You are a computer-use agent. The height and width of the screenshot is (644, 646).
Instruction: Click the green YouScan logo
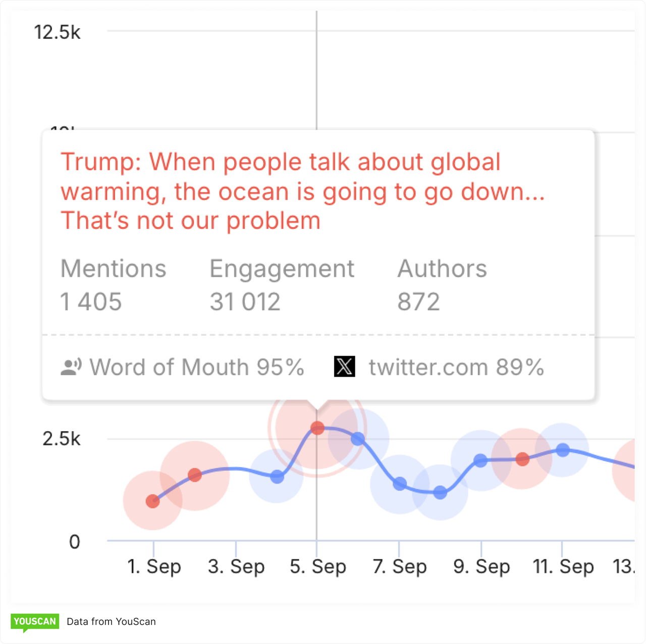(35, 621)
